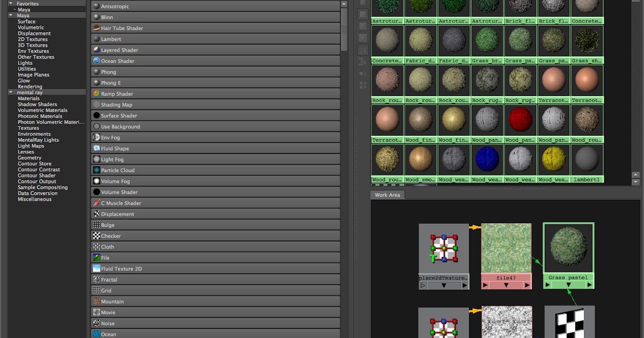The image size is (644, 338).
Task: Collapse the Maya category tree
Action: tap(11, 16)
